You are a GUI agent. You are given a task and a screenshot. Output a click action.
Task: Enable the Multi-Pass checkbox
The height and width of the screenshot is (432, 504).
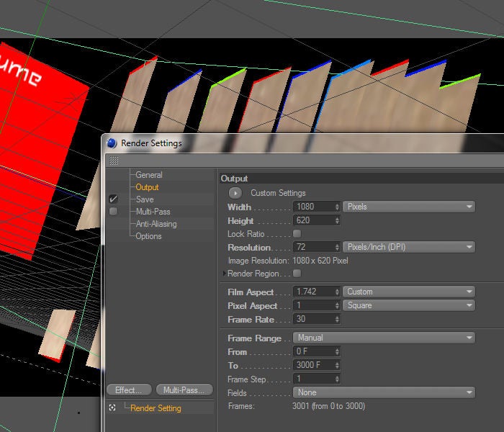[113, 211]
